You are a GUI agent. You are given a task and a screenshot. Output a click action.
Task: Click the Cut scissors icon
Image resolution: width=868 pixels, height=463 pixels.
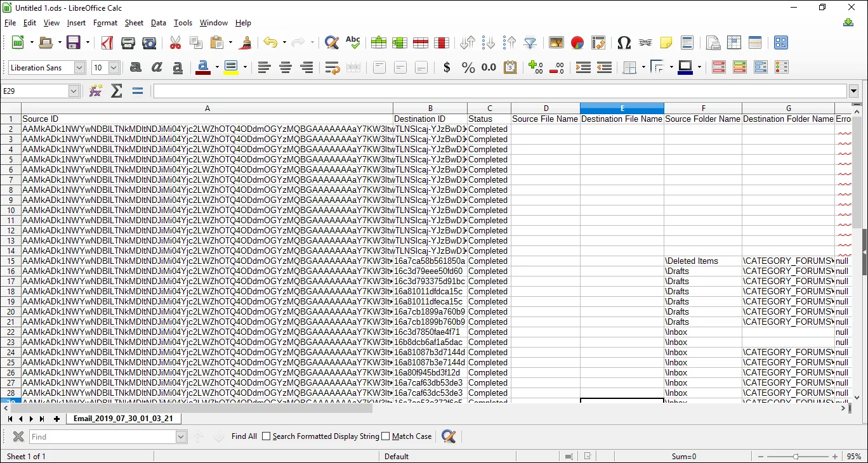coord(175,42)
